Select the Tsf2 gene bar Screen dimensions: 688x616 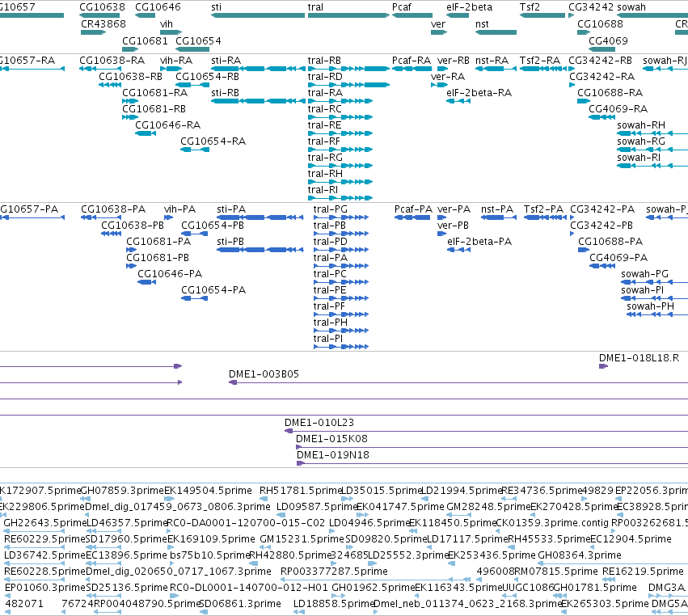tap(542, 15)
